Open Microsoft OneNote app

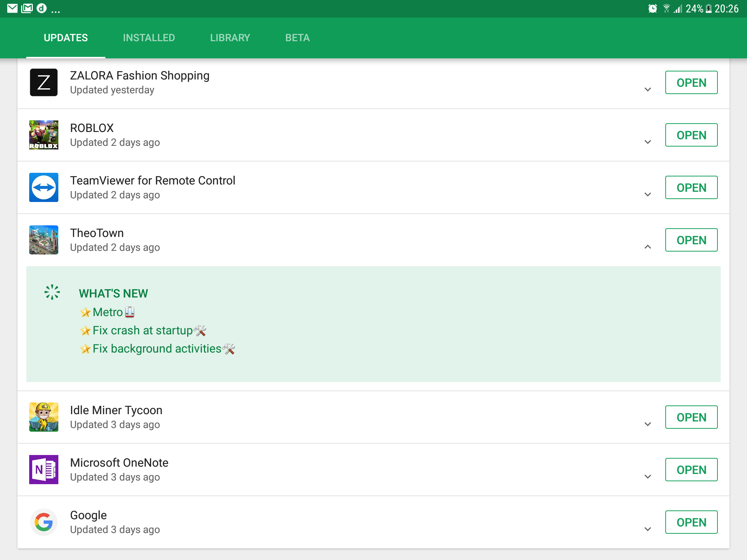(x=691, y=470)
